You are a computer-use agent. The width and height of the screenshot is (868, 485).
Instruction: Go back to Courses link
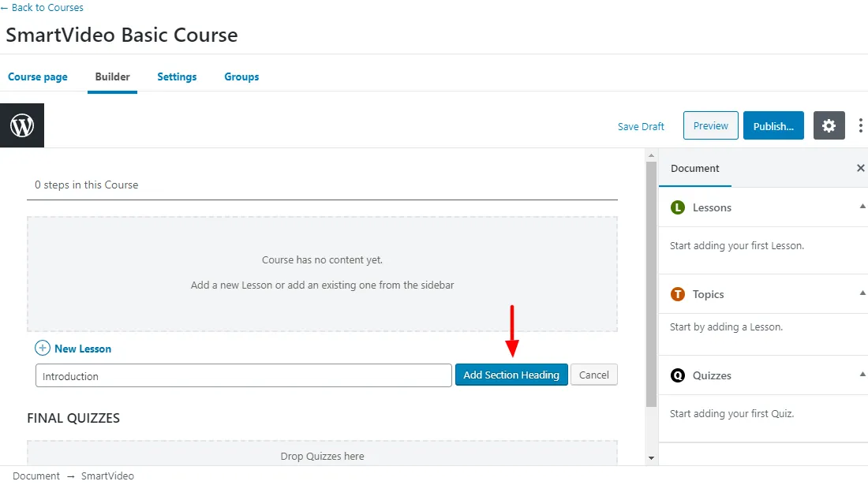tap(42, 8)
